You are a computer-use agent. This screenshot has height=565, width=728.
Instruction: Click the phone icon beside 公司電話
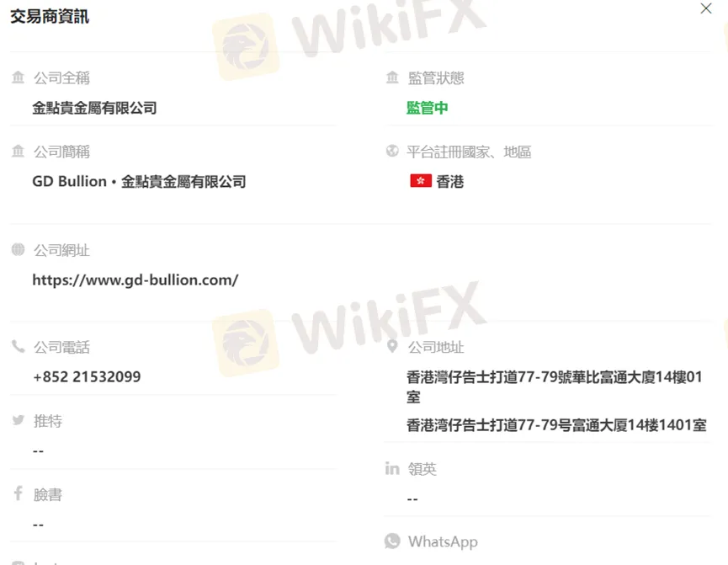[19, 347]
